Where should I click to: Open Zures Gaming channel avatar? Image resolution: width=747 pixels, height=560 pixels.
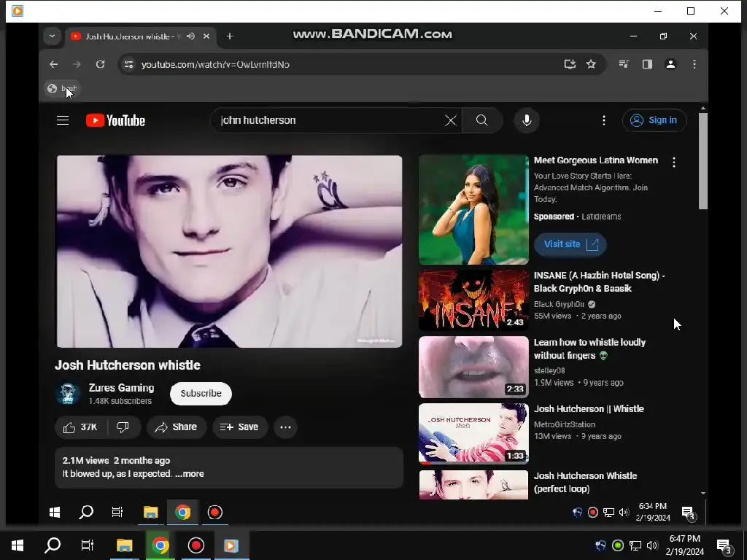point(68,393)
